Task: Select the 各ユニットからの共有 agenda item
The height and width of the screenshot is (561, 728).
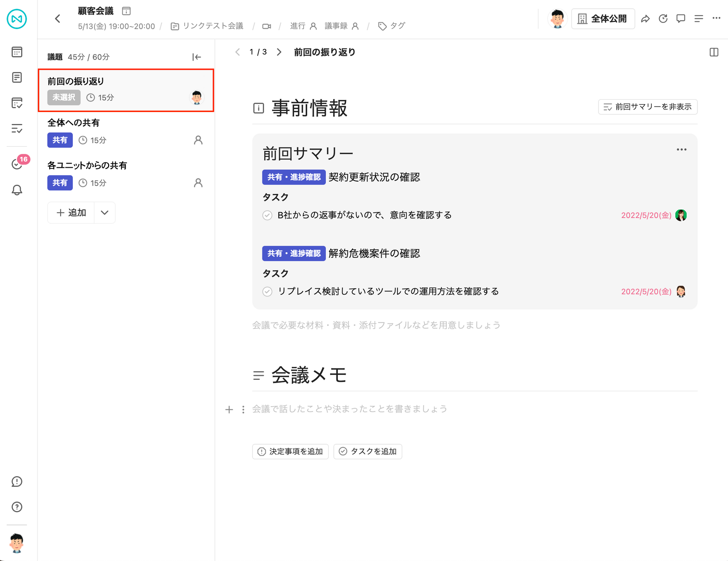Action: 126,175
